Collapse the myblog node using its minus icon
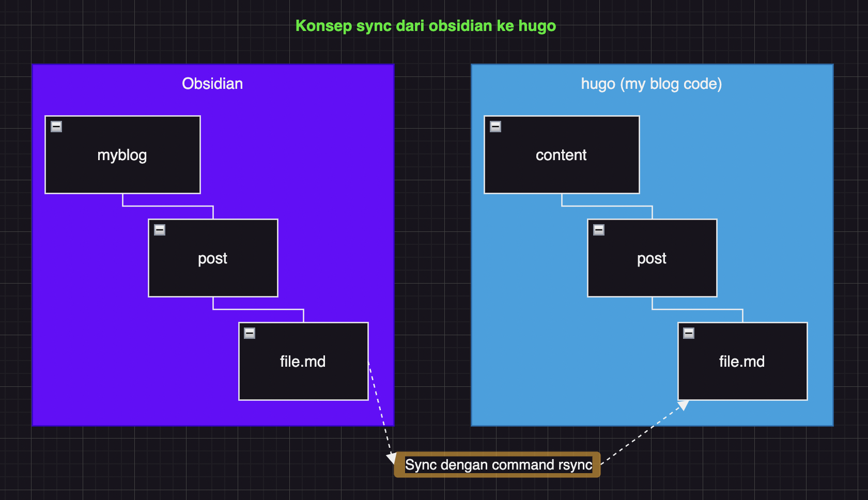 click(x=56, y=127)
